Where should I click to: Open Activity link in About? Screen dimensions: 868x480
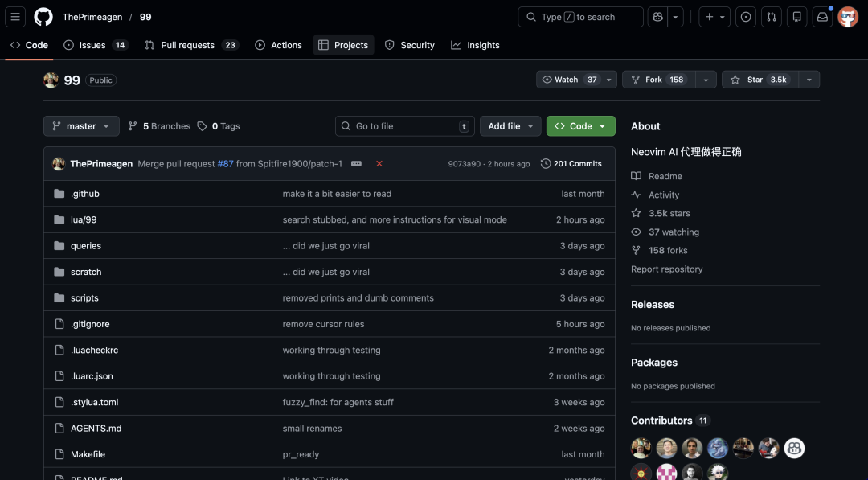click(x=656, y=195)
